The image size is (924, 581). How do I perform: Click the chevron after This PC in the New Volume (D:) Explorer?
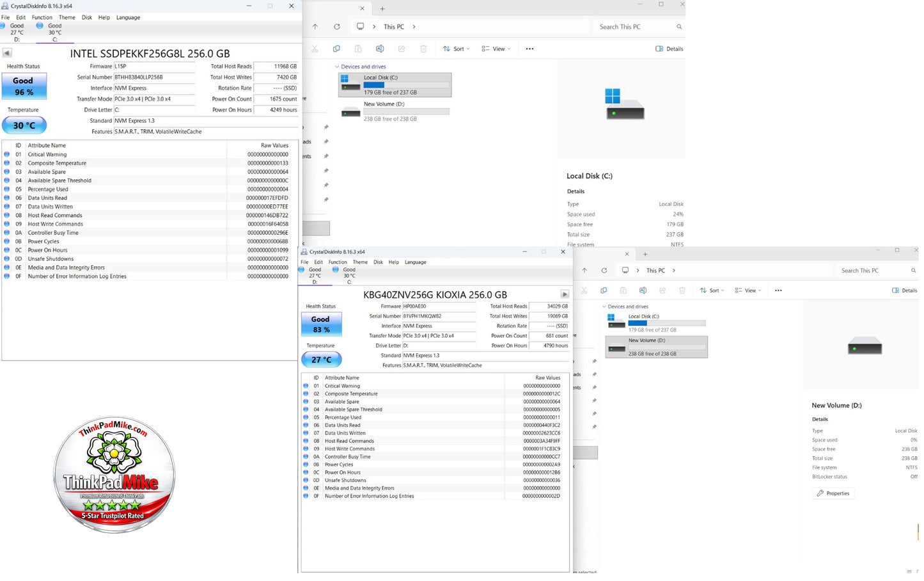674,271
